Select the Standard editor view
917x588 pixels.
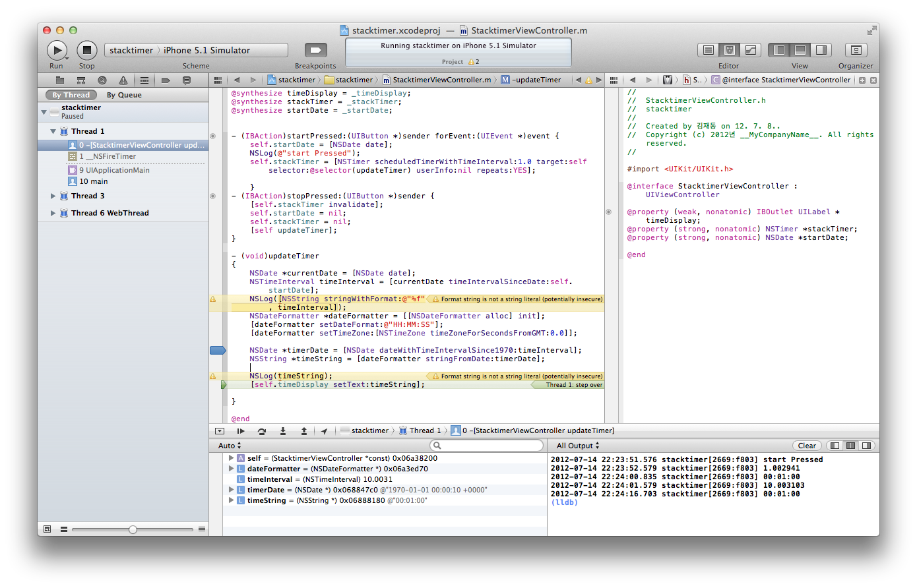click(708, 50)
